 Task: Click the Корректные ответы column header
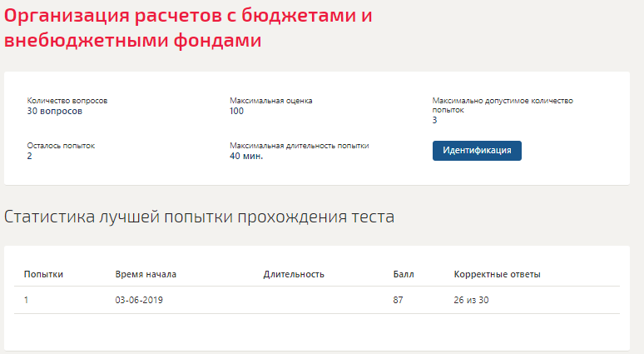coord(497,274)
